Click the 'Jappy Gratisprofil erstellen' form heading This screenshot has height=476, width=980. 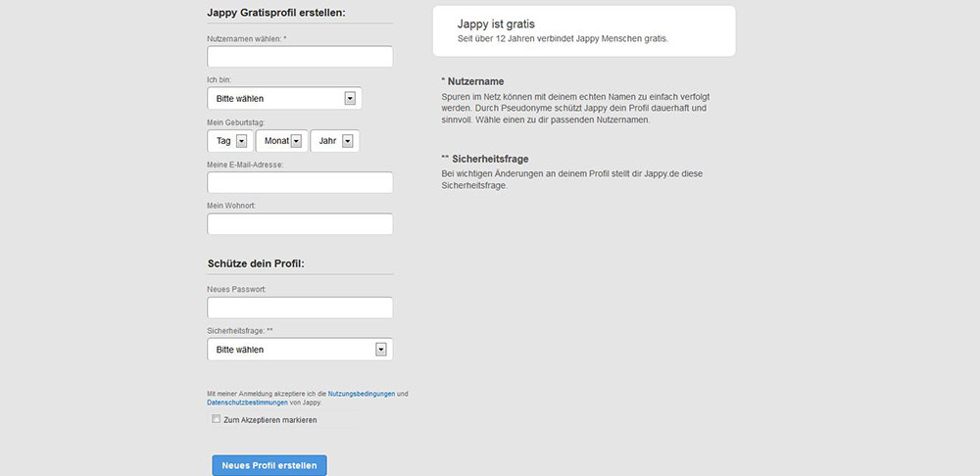[276, 13]
